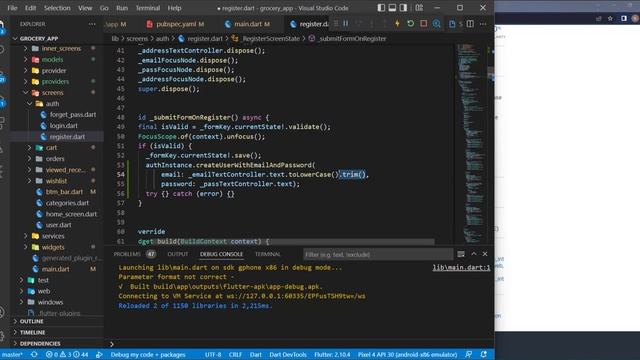Screen dimensions: 640x360
Task: Open the Terminal menu
Action: 147,8
